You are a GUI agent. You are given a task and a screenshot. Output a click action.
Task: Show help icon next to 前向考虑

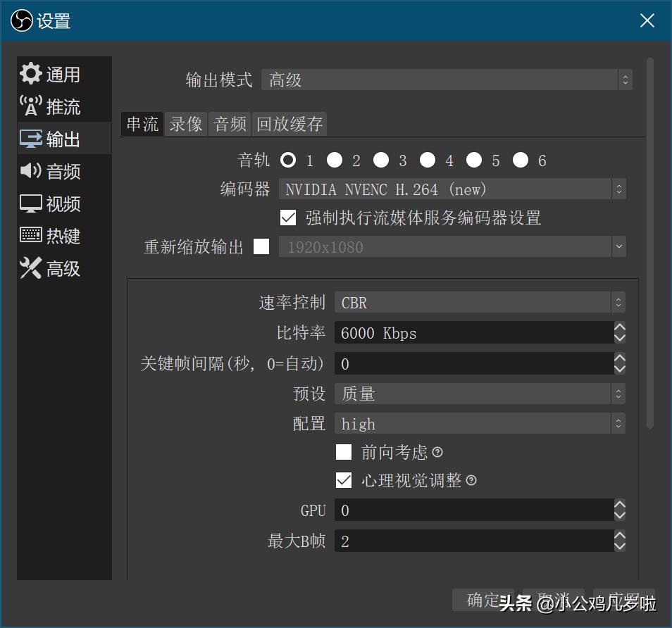[437, 452]
